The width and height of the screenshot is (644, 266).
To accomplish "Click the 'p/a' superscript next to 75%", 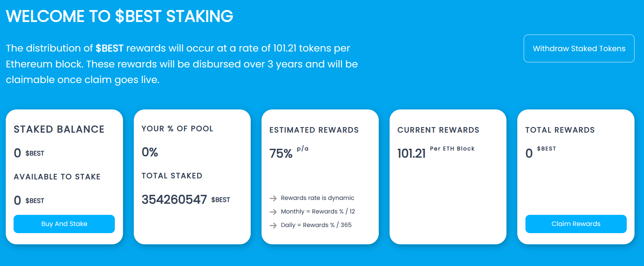I will pos(302,148).
